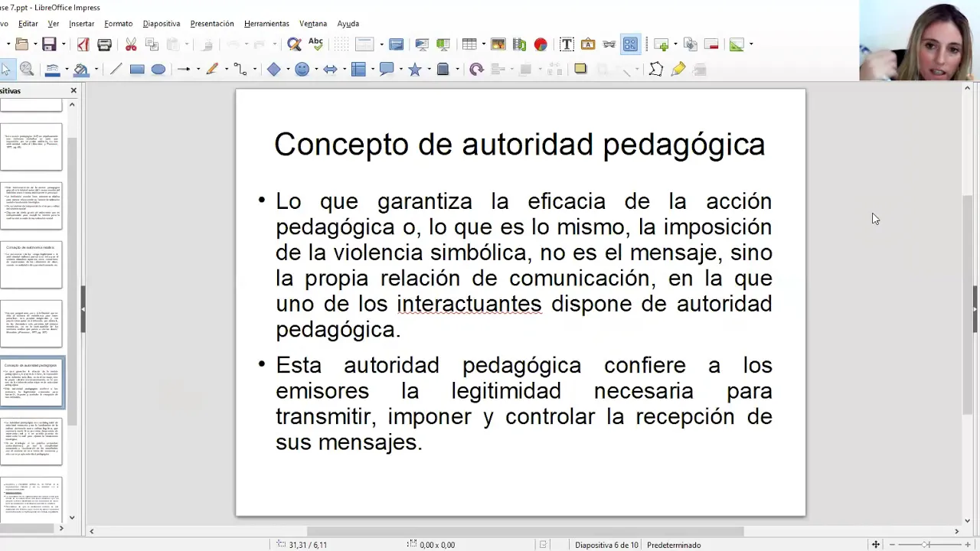Click the Copy icon
The image size is (980, 551).
[x=152, y=44]
